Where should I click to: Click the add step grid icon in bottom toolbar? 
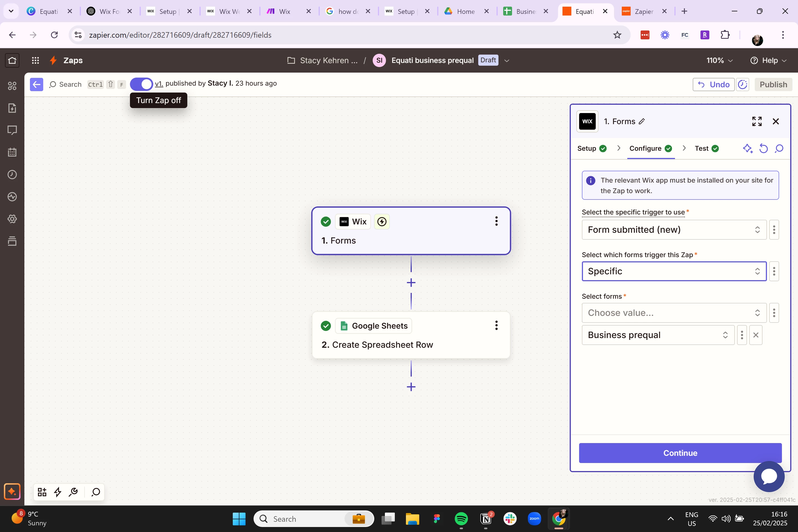click(42, 492)
